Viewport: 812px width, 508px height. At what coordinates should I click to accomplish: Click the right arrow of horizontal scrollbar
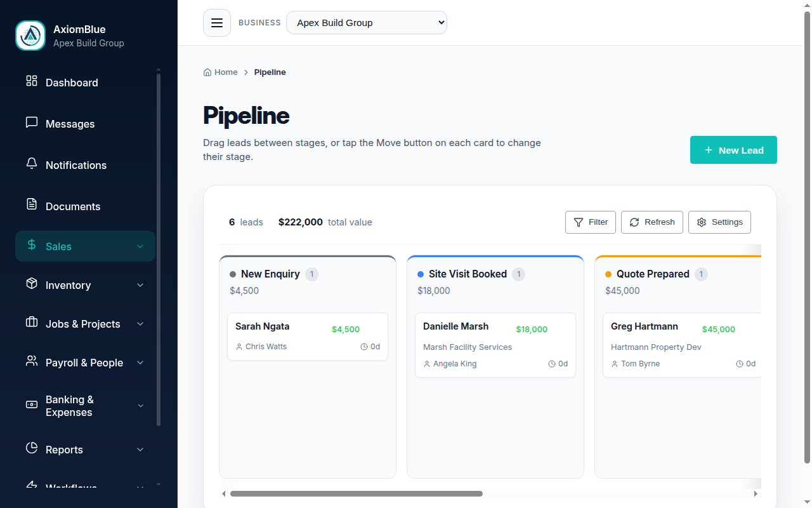pos(756,493)
